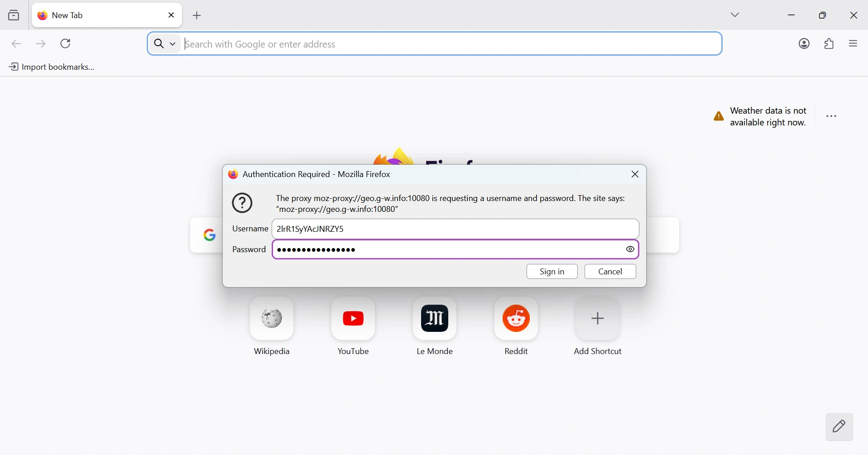
Task: Open the application hamburger menu
Action: tap(854, 44)
